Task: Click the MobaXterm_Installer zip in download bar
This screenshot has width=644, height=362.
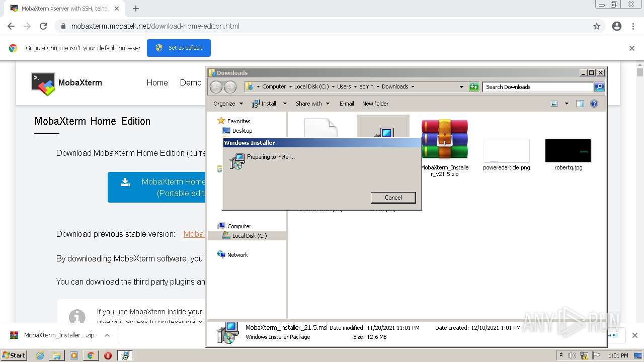Action: pos(52,335)
